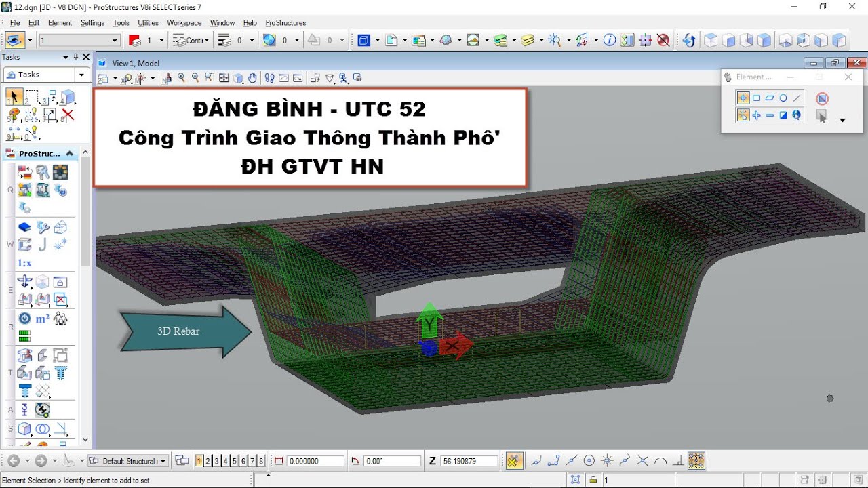
Task: Open Element Information with the blue i icon
Action: 609,40
